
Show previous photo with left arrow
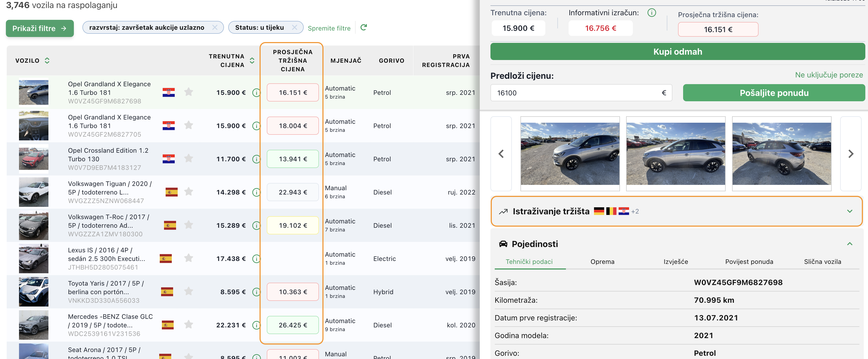[501, 154]
